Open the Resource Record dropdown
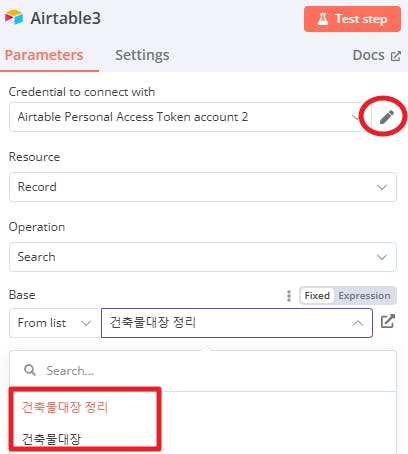Screen dimensions: 408x454 (x=203, y=187)
